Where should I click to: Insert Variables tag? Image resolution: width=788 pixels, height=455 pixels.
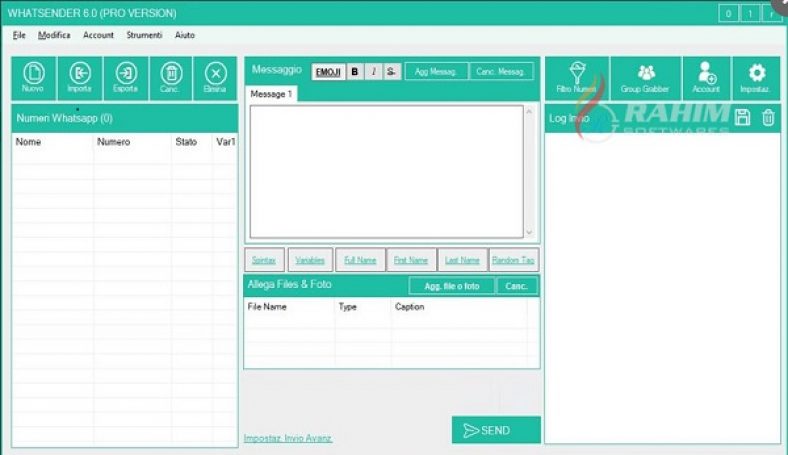[310, 260]
